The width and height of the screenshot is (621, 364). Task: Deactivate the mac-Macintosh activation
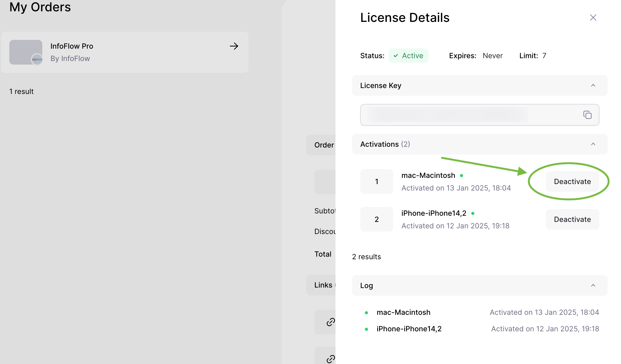coord(572,181)
